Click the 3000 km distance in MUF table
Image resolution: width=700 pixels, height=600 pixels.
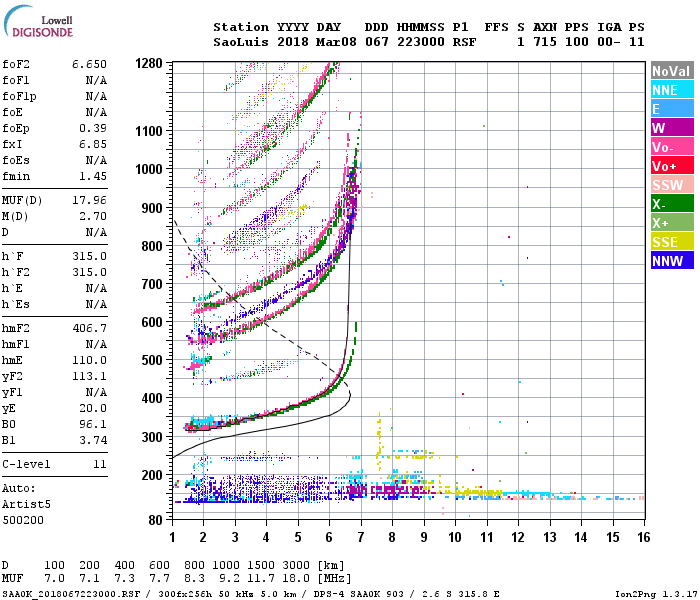[296, 565]
